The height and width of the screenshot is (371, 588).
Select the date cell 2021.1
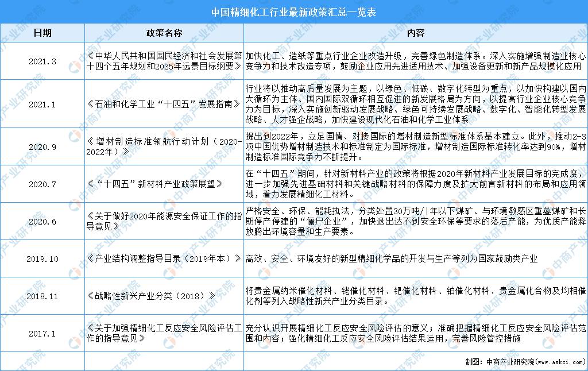point(41,105)
